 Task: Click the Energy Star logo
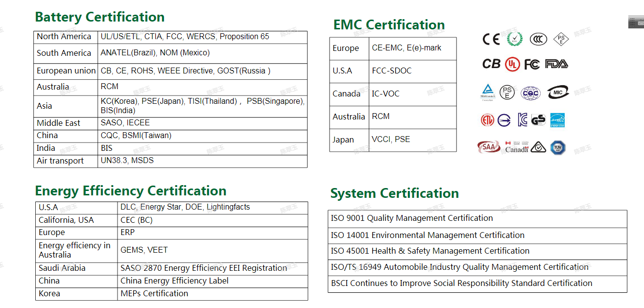[557, 120]
